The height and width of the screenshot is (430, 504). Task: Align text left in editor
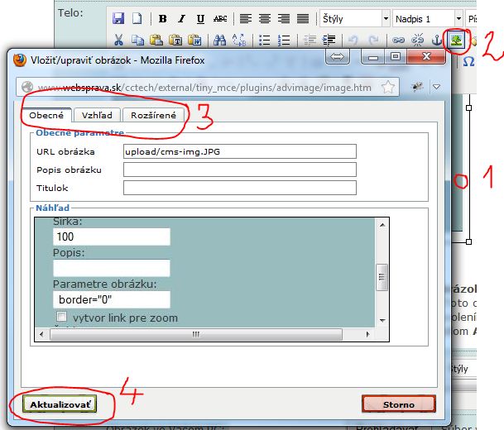246,19
